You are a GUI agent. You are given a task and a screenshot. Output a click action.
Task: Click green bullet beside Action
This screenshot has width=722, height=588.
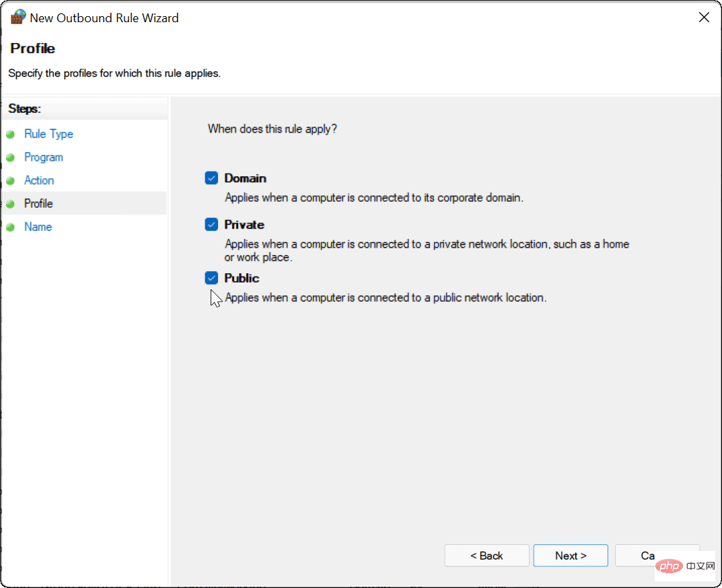tap(11, 180)
